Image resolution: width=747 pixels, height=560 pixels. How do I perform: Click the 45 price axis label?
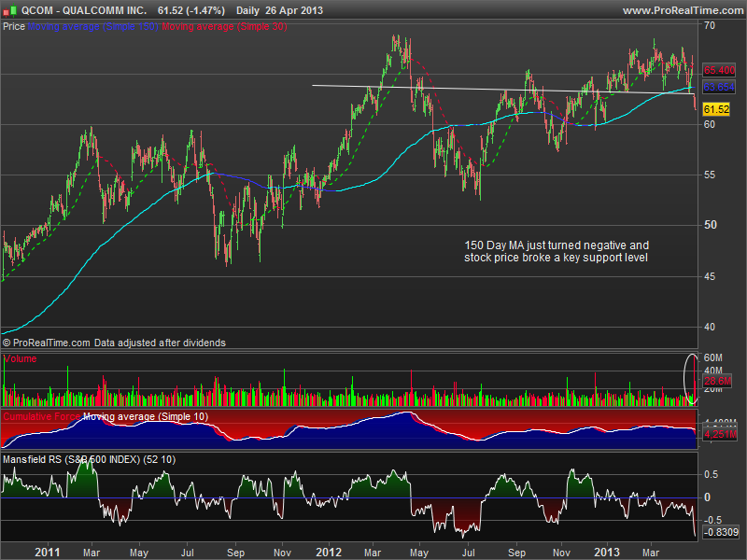tap(710, 276)
